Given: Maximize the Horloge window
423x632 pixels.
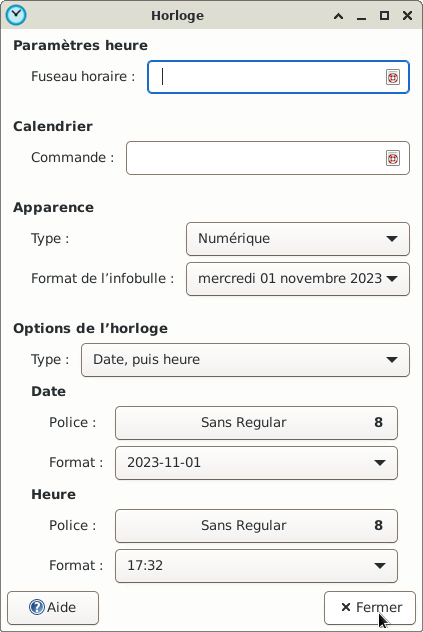Looking at the screenshot, I should pyautogui.click(x=384, y=16).
